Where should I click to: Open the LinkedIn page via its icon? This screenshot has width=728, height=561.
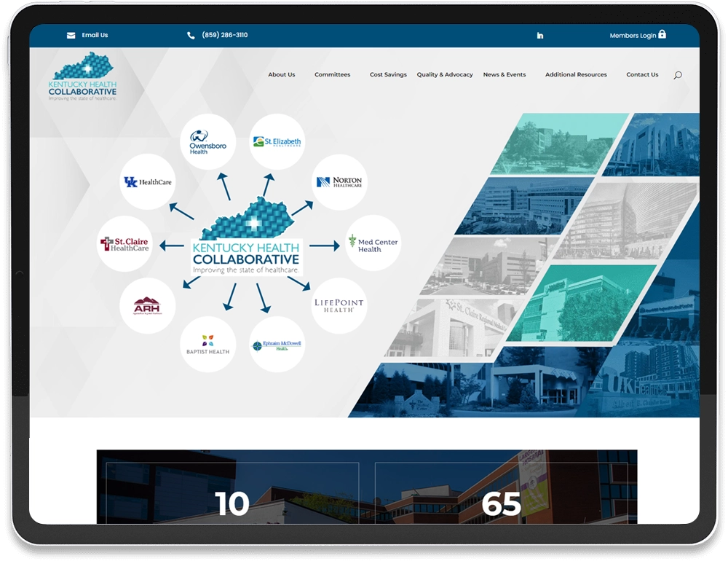point(540,34)
